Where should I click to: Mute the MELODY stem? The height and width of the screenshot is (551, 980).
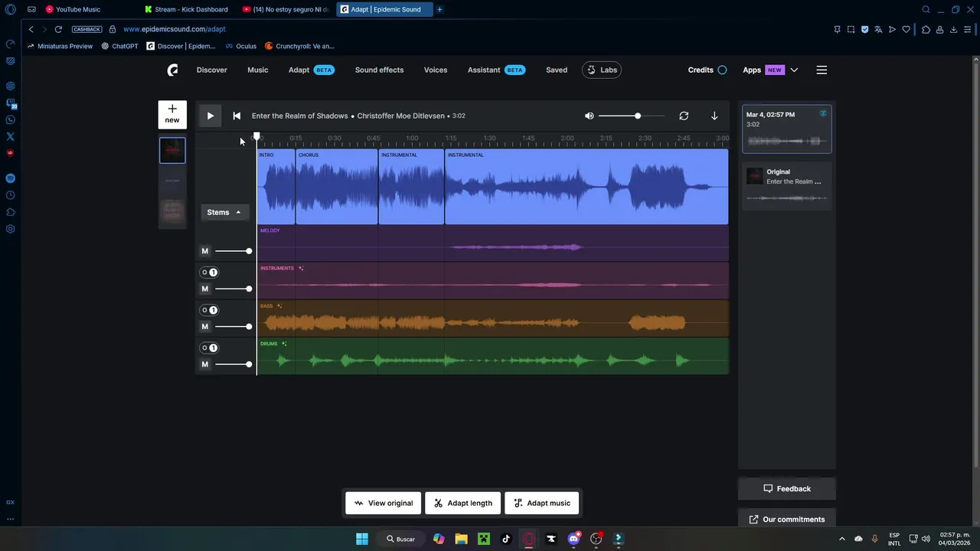pyautogui.click(x=204, y=251)
